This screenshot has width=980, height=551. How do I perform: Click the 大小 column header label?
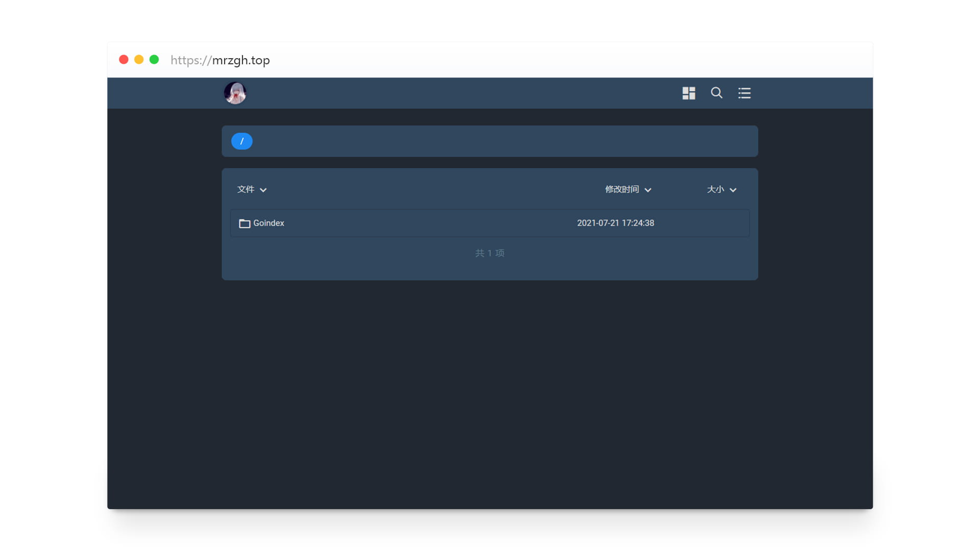pyautogui.click(x=715, y=189)
